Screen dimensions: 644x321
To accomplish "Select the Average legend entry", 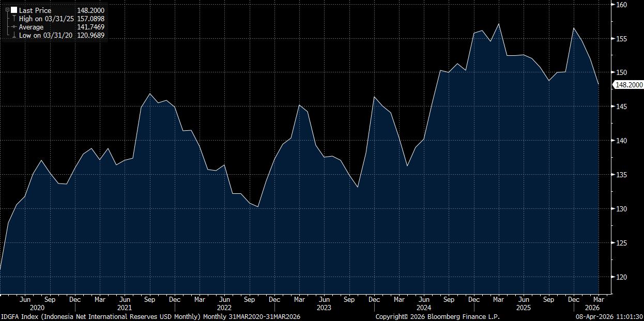I will pyautogui.click(x=31, y=27).
